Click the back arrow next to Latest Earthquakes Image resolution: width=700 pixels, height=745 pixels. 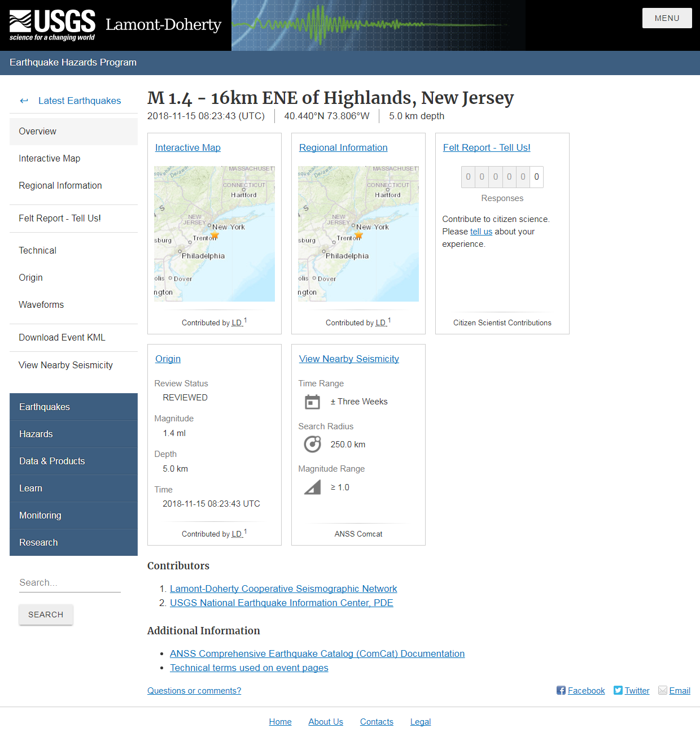tap(24, 101)
